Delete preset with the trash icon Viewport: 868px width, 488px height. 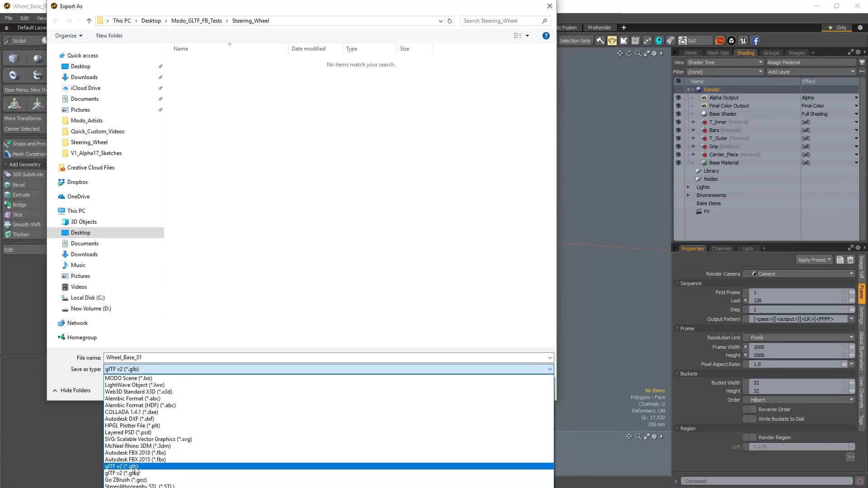click(x=850, y=260)
